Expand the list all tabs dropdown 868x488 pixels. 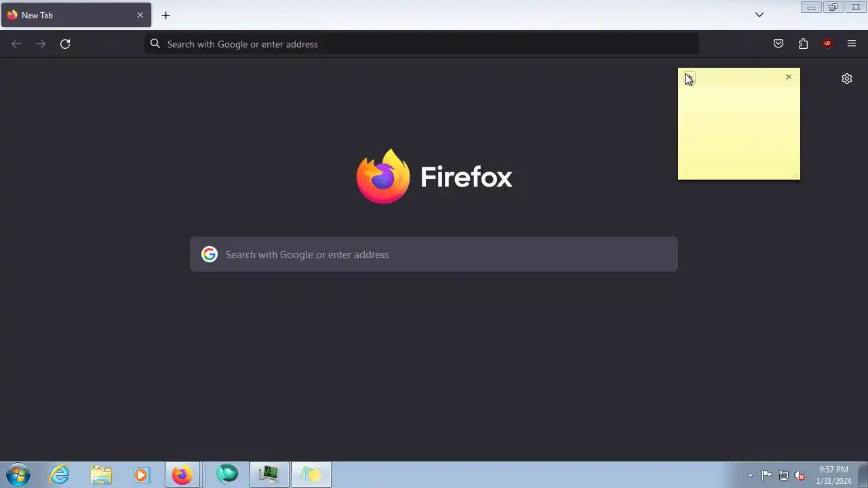click(x=759, y=15)
